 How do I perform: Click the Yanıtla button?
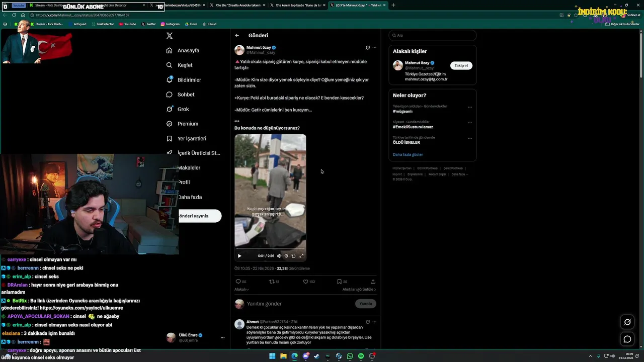366,304
